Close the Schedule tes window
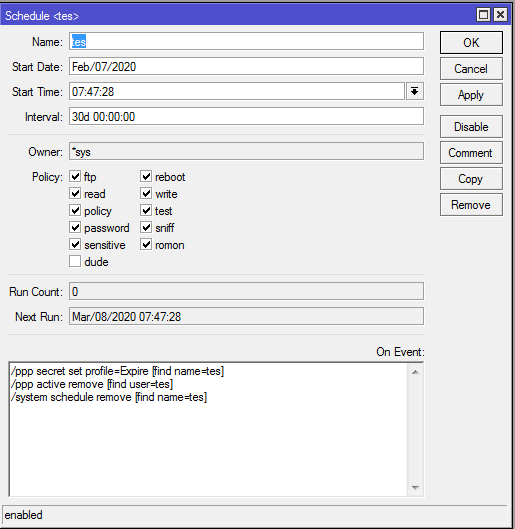 tap(500, 15)
